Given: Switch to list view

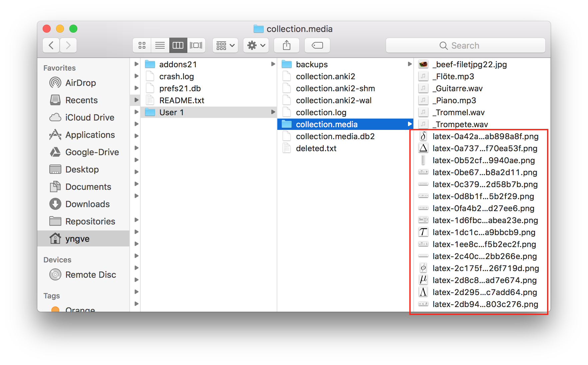Looking at the screenshot, I should tap(160, 45).
